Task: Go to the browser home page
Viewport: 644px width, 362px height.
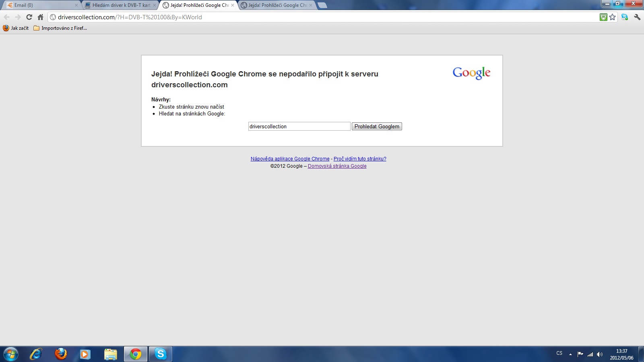Action: [40, 17]
